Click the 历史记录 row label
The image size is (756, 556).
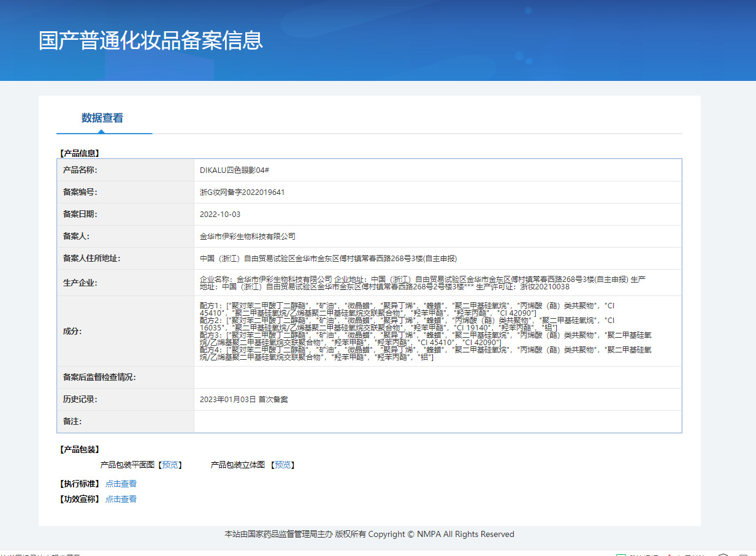click(x=80, y=399)
